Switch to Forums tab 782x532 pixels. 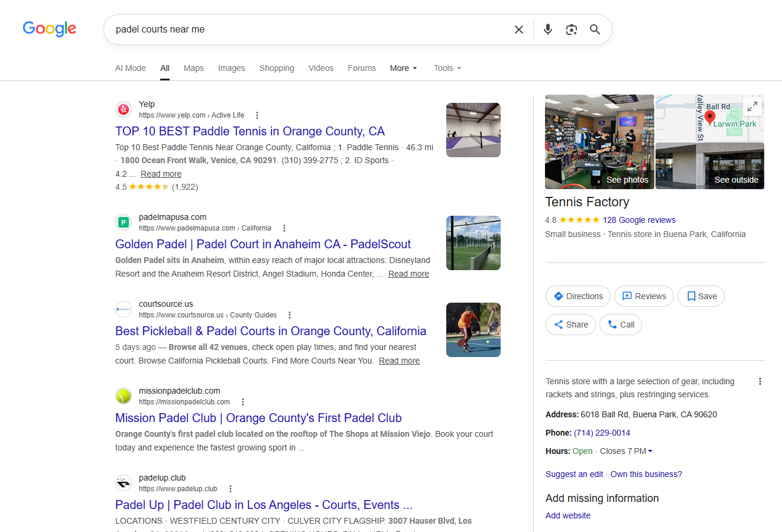362,68
